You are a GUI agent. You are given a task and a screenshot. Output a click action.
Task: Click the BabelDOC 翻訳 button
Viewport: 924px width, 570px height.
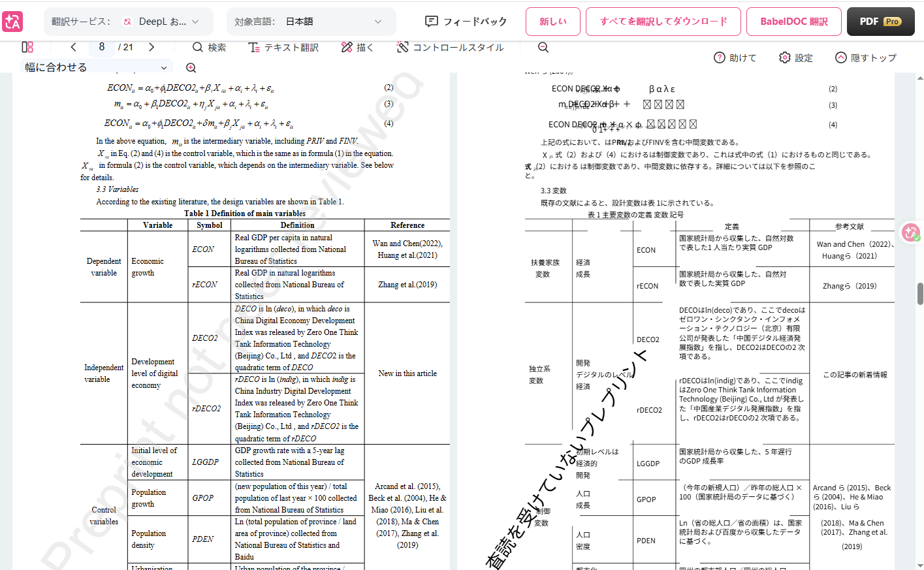[x=794, y=22]
